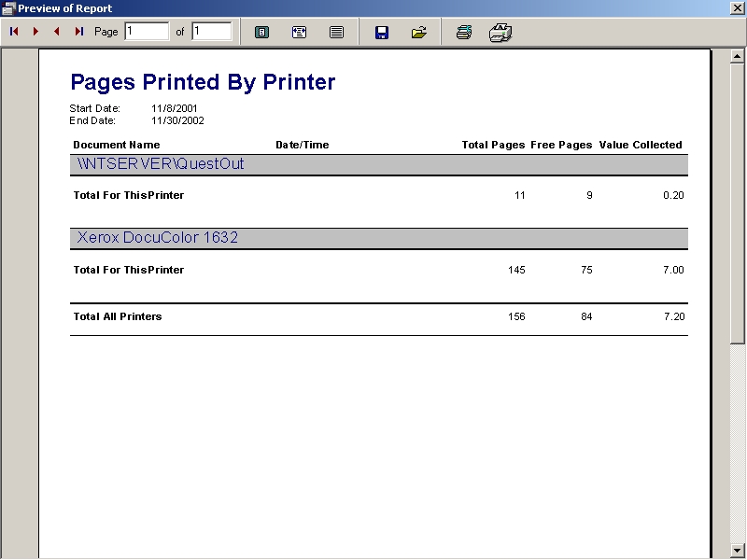Click the Total All Printers label
This screenshot has width=747, height=560.
(x=118, y=316)
